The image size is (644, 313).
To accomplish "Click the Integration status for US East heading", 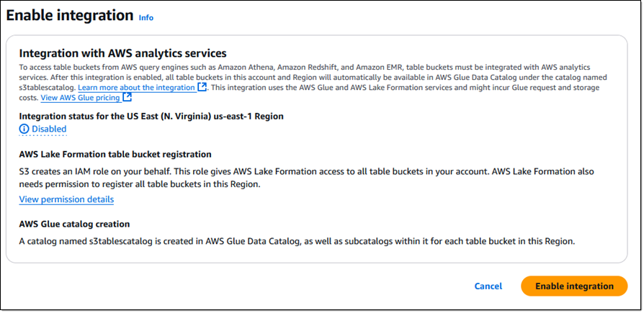I will coord(151,117).
